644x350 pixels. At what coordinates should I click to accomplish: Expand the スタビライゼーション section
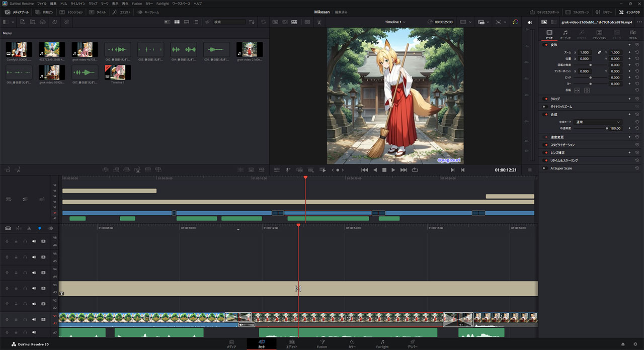(x=562, y=145)
